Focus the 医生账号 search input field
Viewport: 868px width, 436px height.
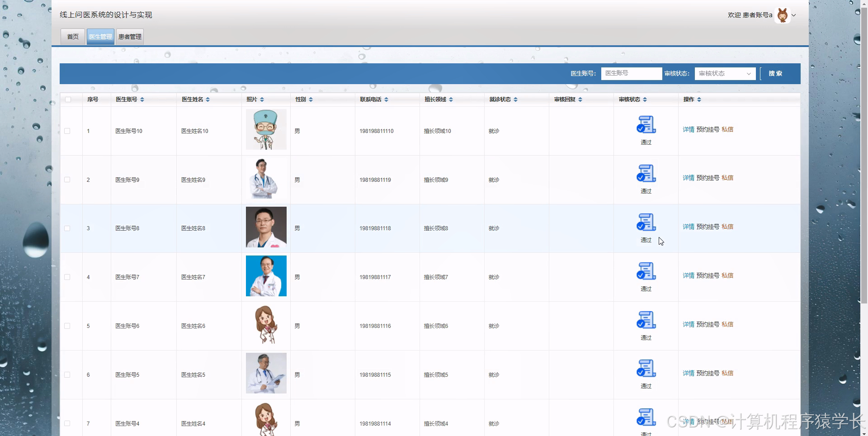(x=632, y=73)
